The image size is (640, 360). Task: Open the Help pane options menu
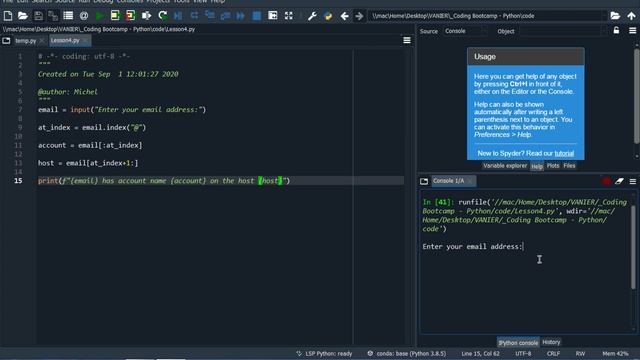[633, 31]
